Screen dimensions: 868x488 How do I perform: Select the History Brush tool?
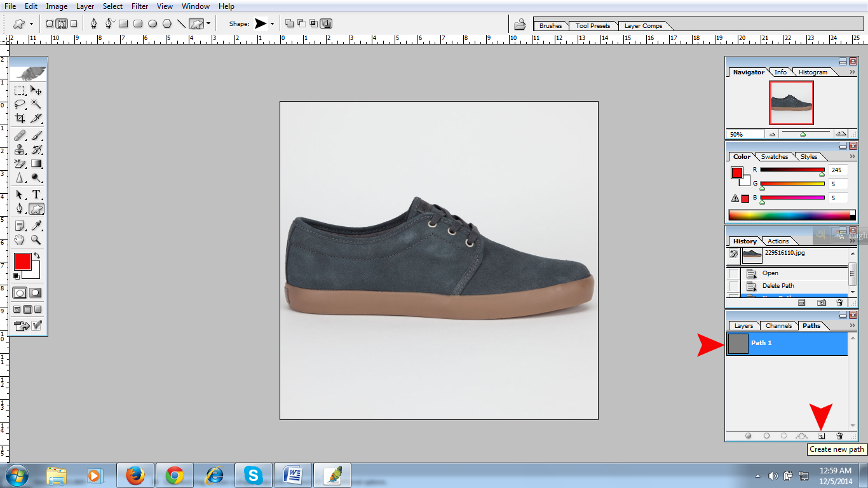[x=36, y=150]
